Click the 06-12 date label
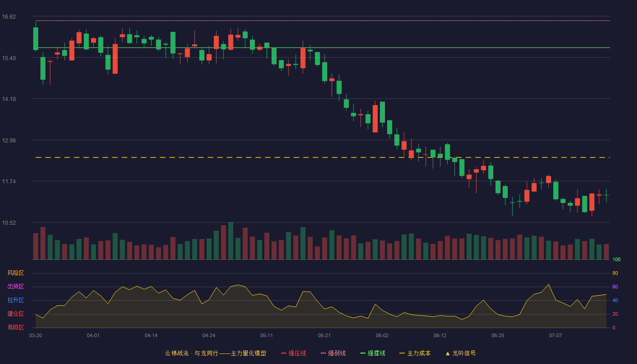Screen dimensions: 637x364 pyautogui.click(x=440, y=335)
